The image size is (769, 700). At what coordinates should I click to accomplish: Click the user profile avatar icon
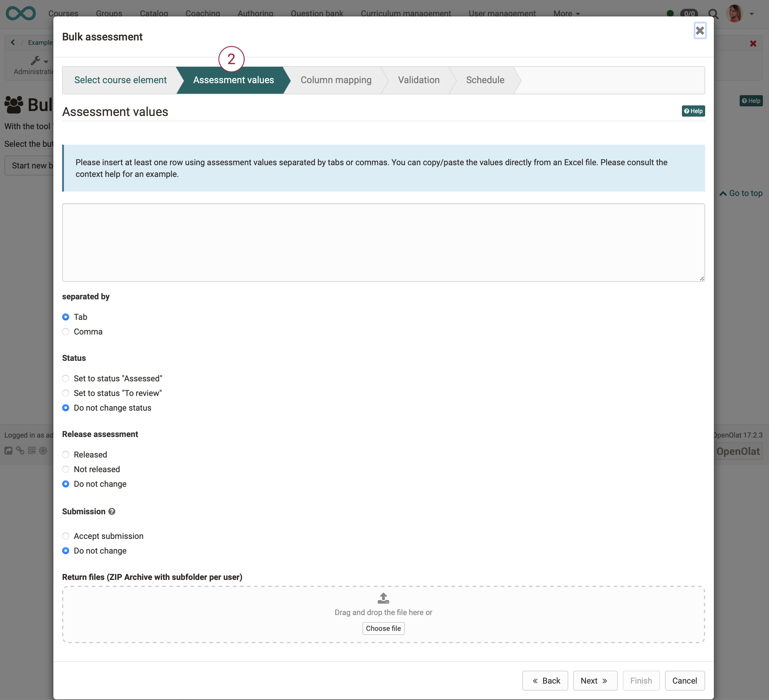point(736,13)
